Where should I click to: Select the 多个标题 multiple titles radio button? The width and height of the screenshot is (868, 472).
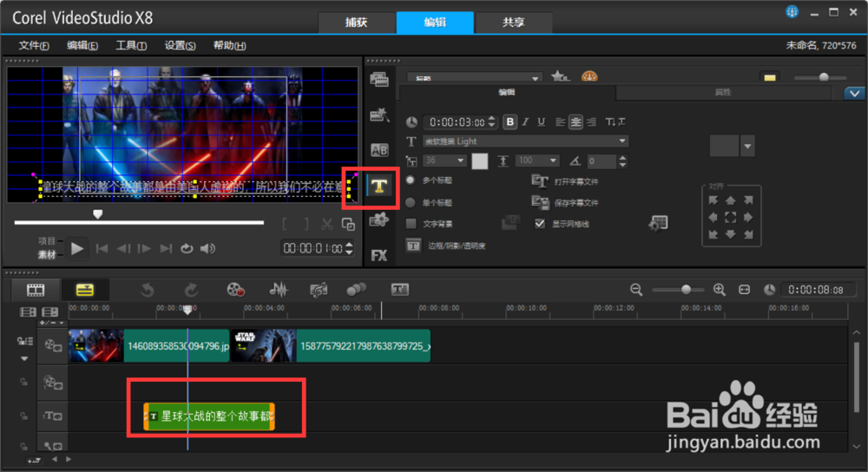point(411,180)
